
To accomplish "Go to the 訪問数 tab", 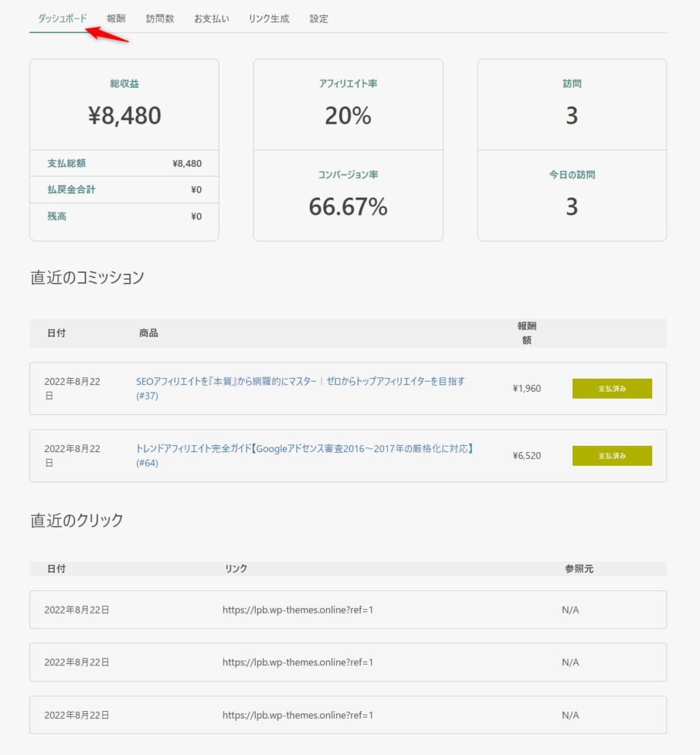I will coord(160,18).
